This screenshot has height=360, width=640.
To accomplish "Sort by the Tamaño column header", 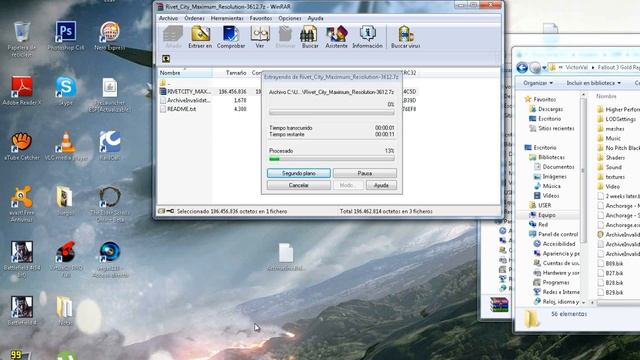I will pos(231,73).
